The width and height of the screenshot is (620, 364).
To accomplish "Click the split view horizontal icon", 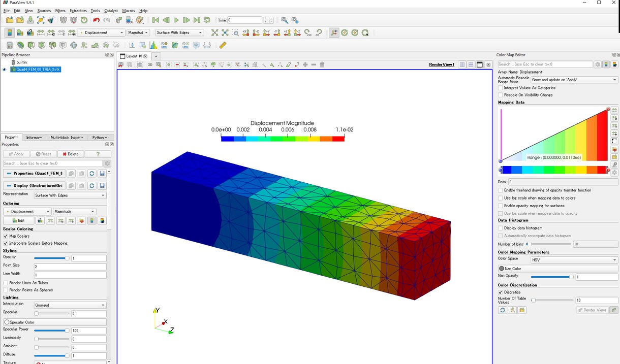I will (x=462, y=64).
